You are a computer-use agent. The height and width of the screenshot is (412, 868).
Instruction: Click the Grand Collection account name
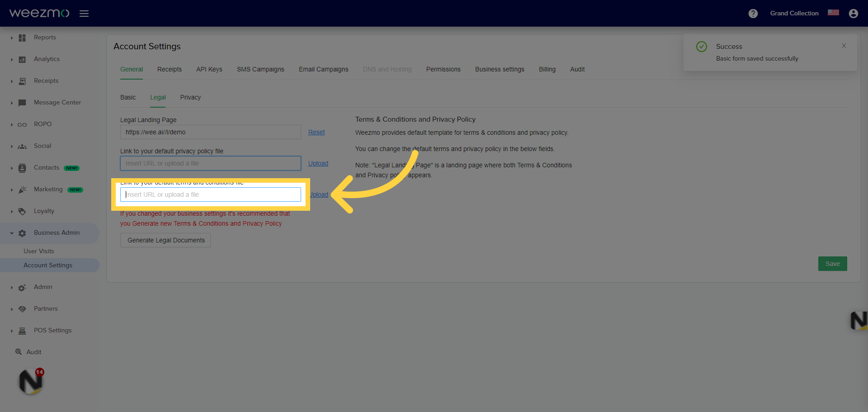click(794, 13)
